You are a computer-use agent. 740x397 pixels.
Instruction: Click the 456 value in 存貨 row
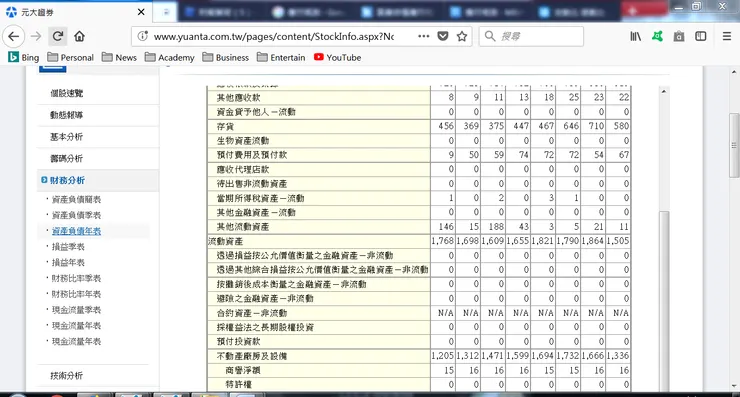(x=446, y=127)
